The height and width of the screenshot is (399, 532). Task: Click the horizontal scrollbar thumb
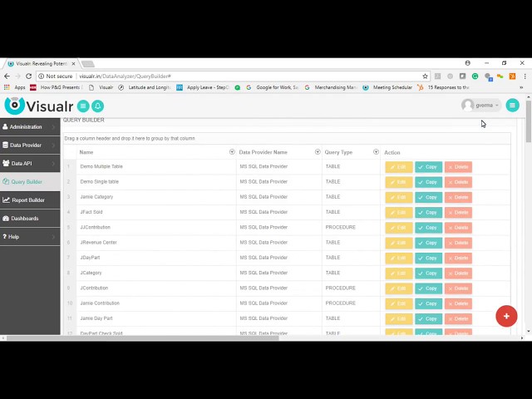click(142, 338)
